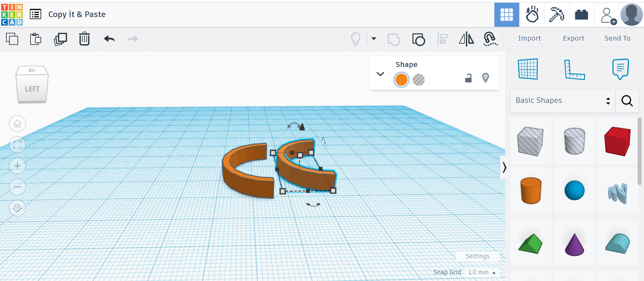The width and height of the screenshot is (644, 281).
Task: Delete selection with trash icon
Action: (x=85, y=39)
